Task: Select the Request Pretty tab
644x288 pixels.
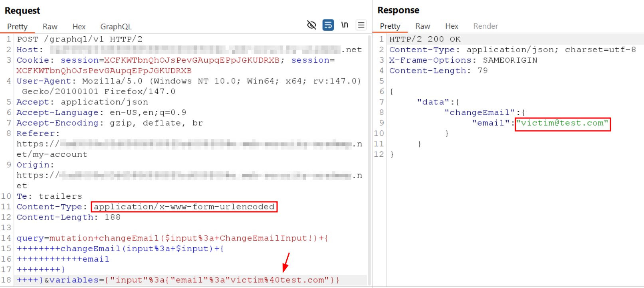Action: (17, 27)
